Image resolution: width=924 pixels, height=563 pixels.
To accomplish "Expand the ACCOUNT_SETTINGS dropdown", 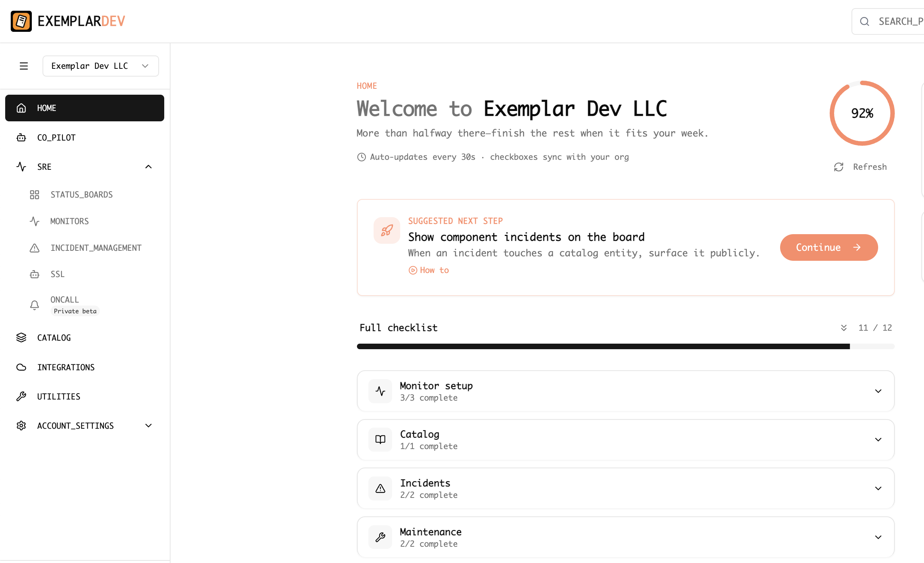I will tap(148, 425).
